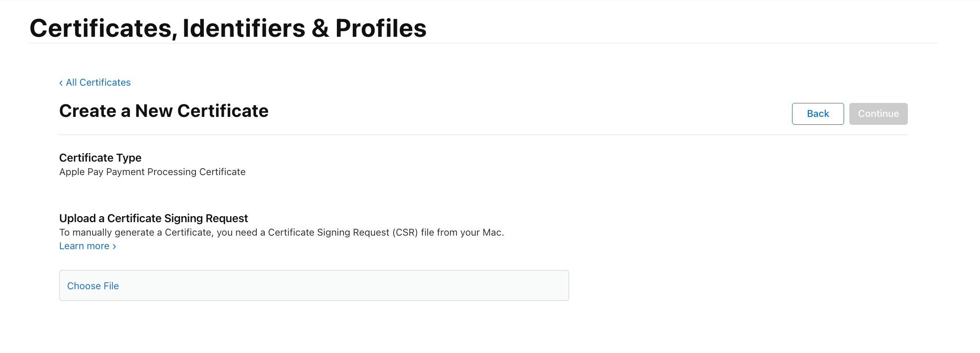This screenshot has height=353, width=980.
Task: Click the word "Identifiers" in the page title
Action: coord(244,28)
